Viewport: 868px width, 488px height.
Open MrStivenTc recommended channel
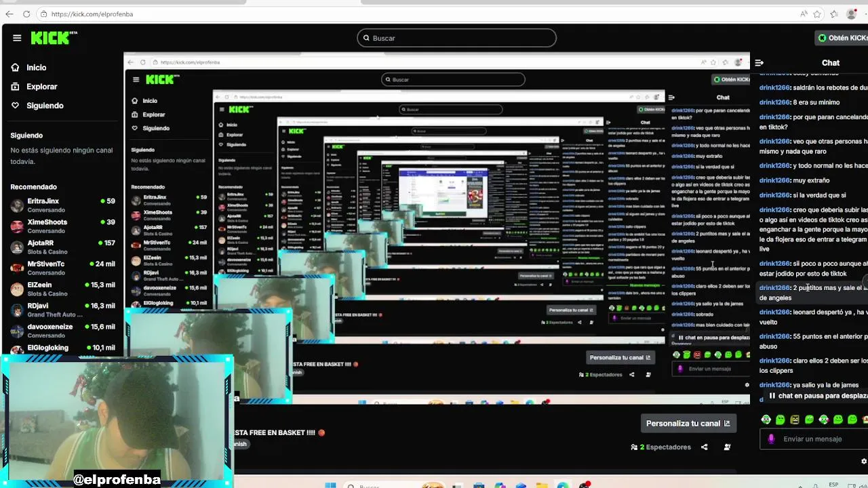click(62, 268)
